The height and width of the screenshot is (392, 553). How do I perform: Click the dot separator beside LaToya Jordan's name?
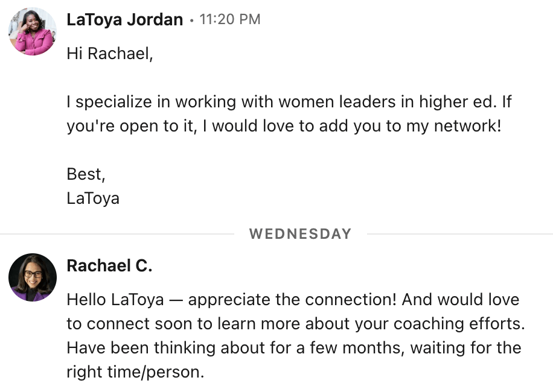[x=191, y=21]
